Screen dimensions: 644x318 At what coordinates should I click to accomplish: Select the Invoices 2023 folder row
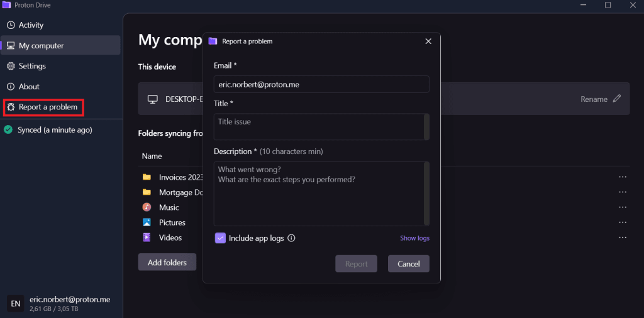point(384,177)
